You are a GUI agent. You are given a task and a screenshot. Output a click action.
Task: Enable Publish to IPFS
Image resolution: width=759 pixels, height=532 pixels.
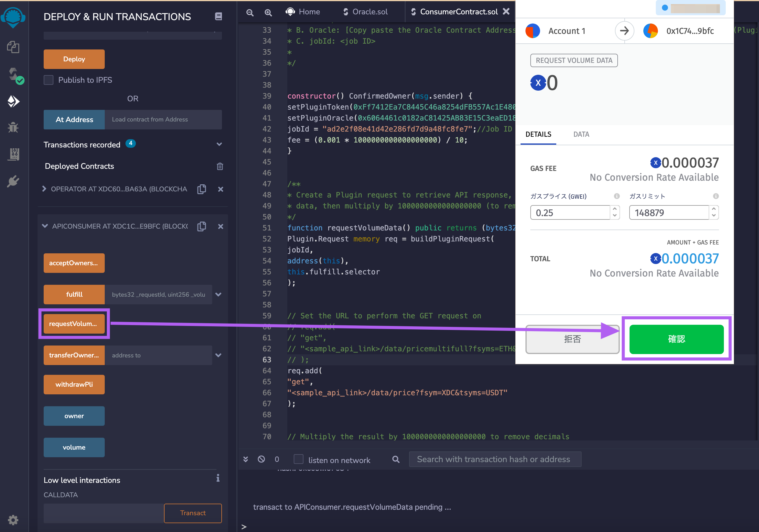pos(48,80)
